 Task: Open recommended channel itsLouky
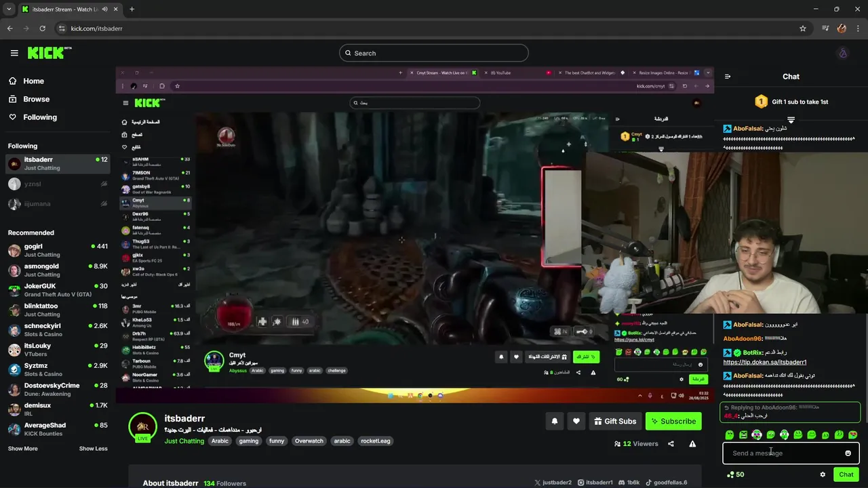(57, 350)
